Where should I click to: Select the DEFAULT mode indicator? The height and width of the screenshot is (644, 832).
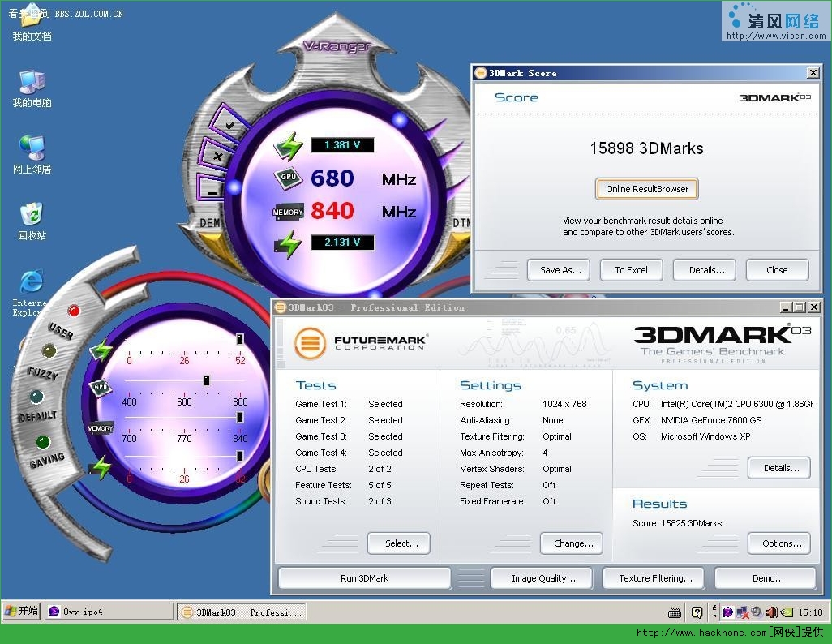tap(36, 397)
